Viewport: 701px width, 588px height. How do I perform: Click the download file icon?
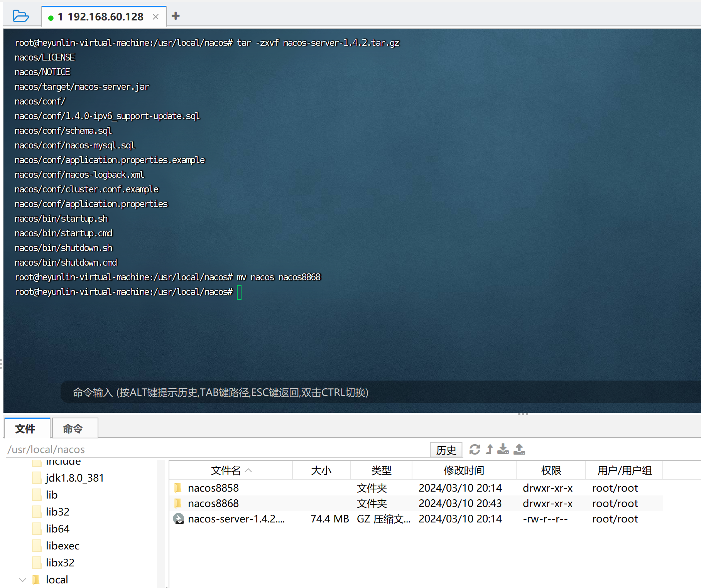(x=503, y=449)
